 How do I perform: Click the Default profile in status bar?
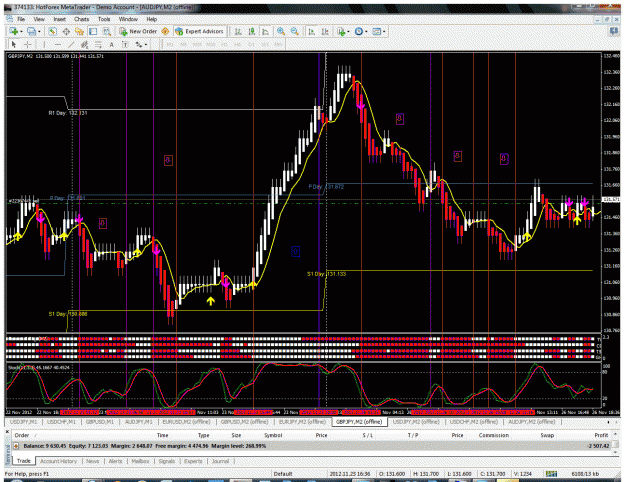click(283, 474)
